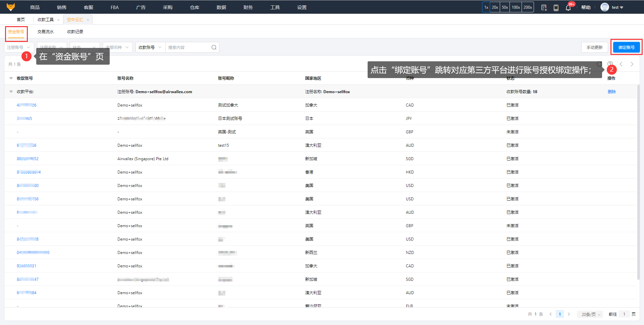The height and width of the screenshot is (325, 644).
Task: Close the 空中云汇 tab
Action: (x=88, y=20)
